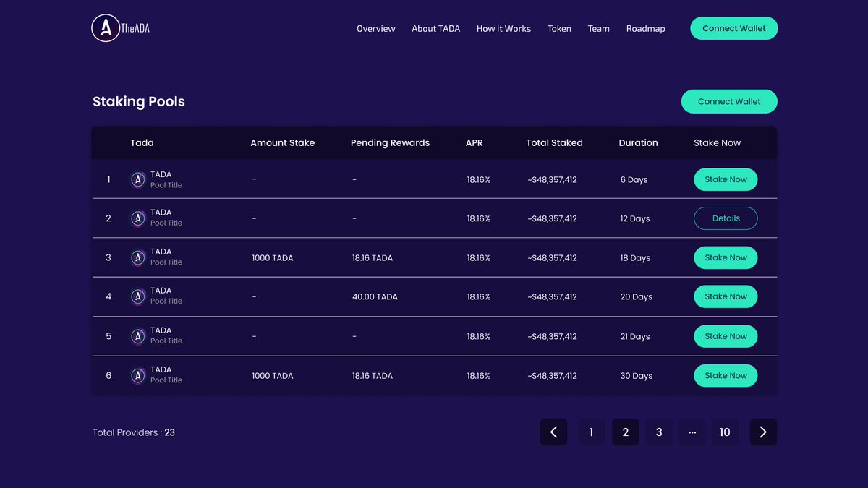The image size is (868, 488).
Task: Select page 10 in pagination
Action: (x=725, y=432)
